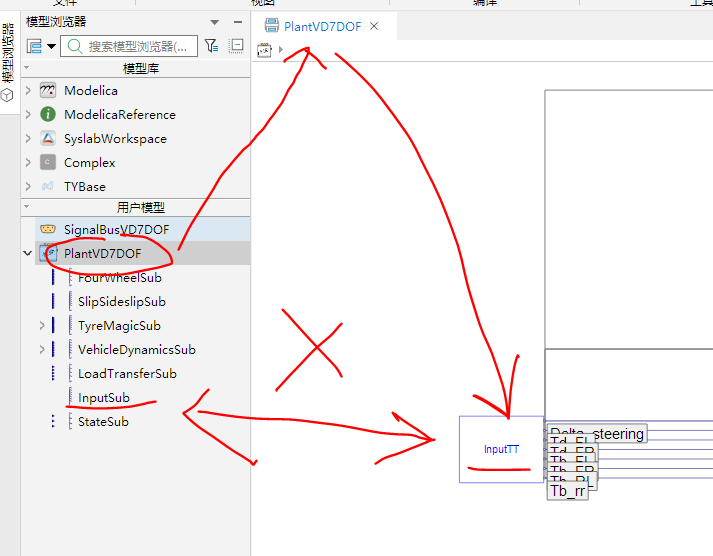Open the view mode dropdown arrow

pos(51,46)
